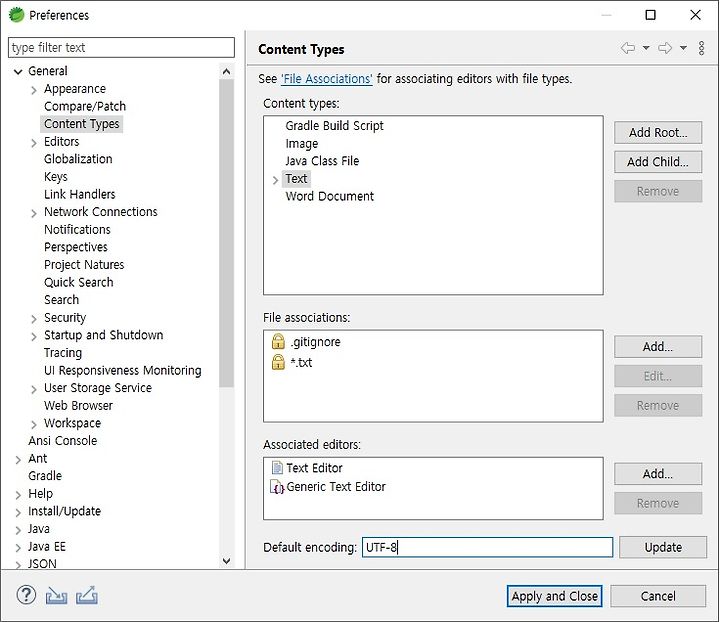Click Add... for associated editors

[x=658, y=473]
